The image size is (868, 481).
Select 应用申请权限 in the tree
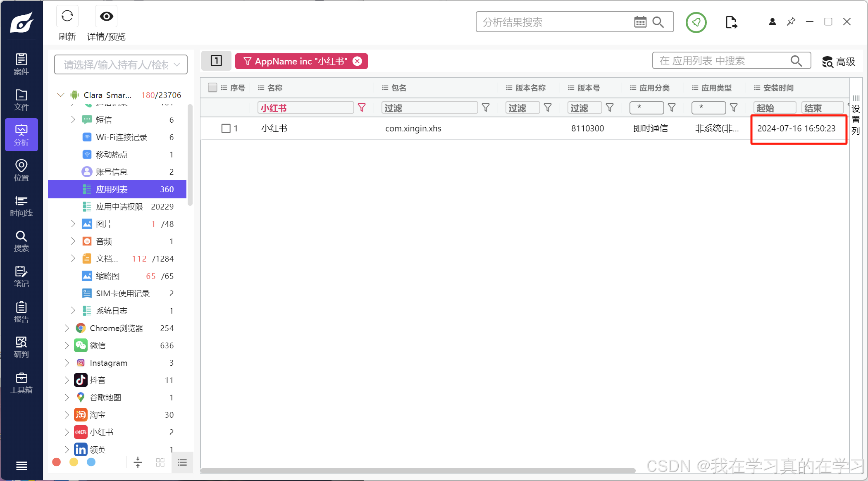click(119, 207)
